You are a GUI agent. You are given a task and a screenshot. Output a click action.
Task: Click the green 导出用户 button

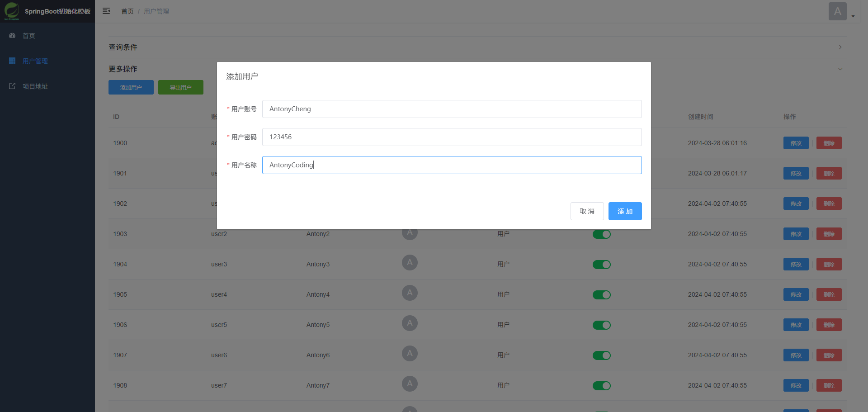click(x=181, y=87)
